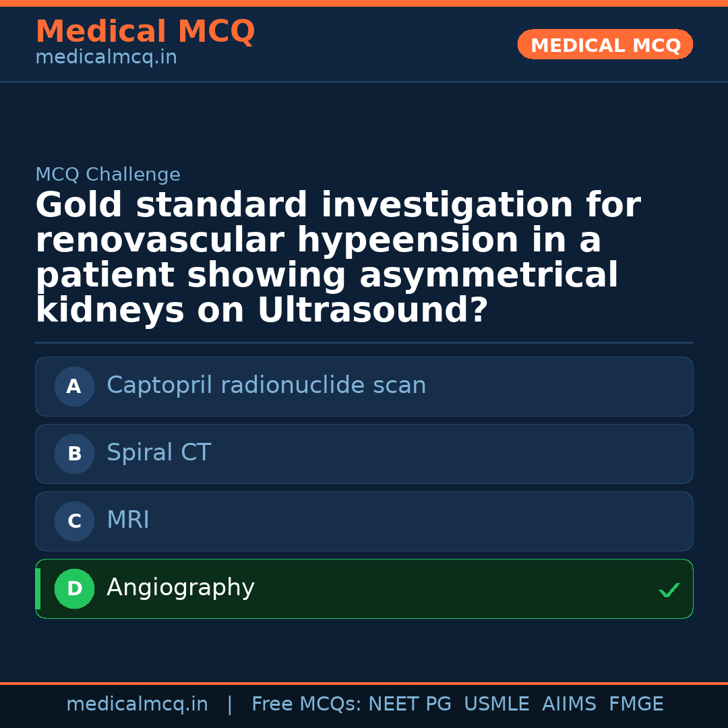The width and height of the screenshot is (728, 728).
Task: Click the letter B circle badge
Action: (x=74, y=454)
